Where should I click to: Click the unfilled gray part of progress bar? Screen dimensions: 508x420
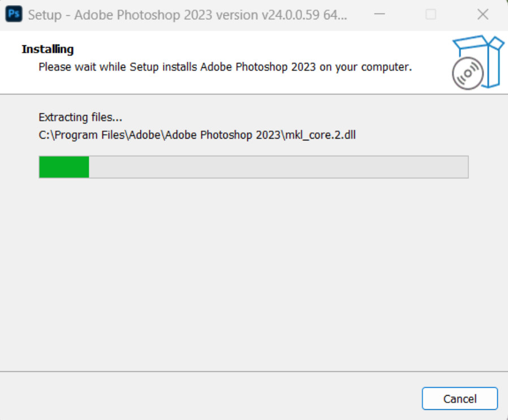click(279, 167)
